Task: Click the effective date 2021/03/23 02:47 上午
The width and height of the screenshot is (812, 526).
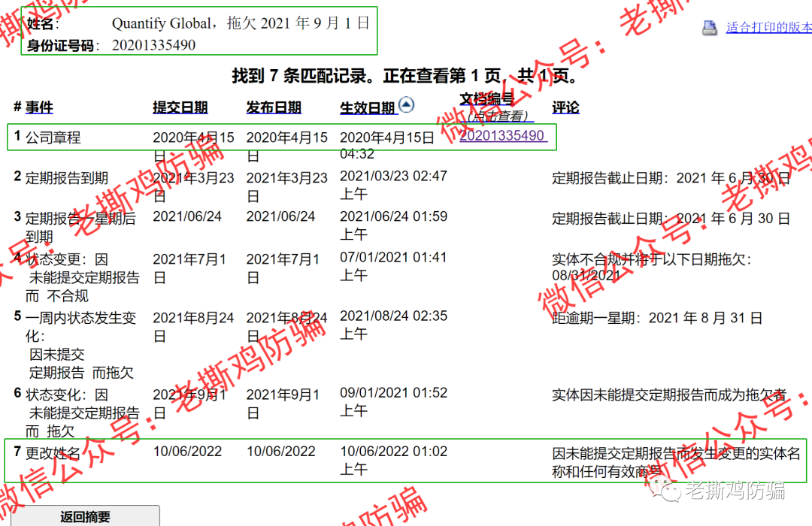Action: tap(393, 185)
